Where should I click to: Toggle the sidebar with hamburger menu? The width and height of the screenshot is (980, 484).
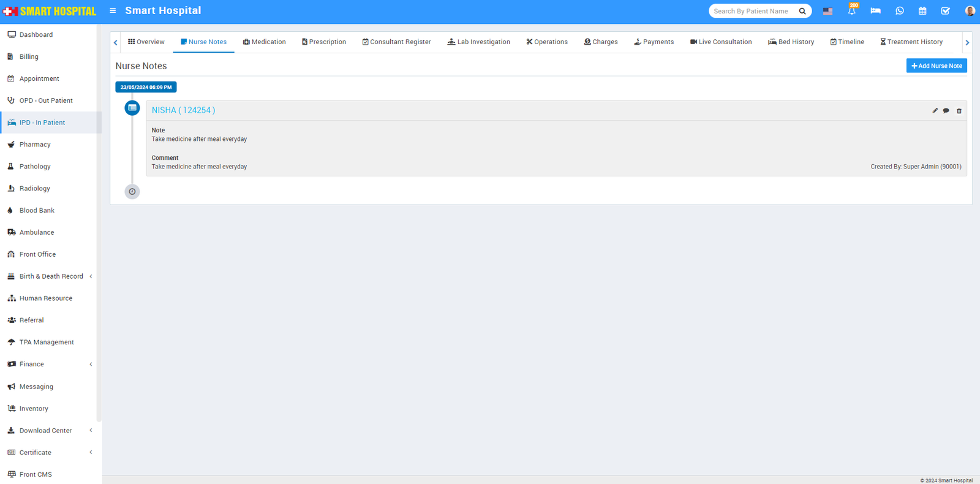(x=113, y=10)
